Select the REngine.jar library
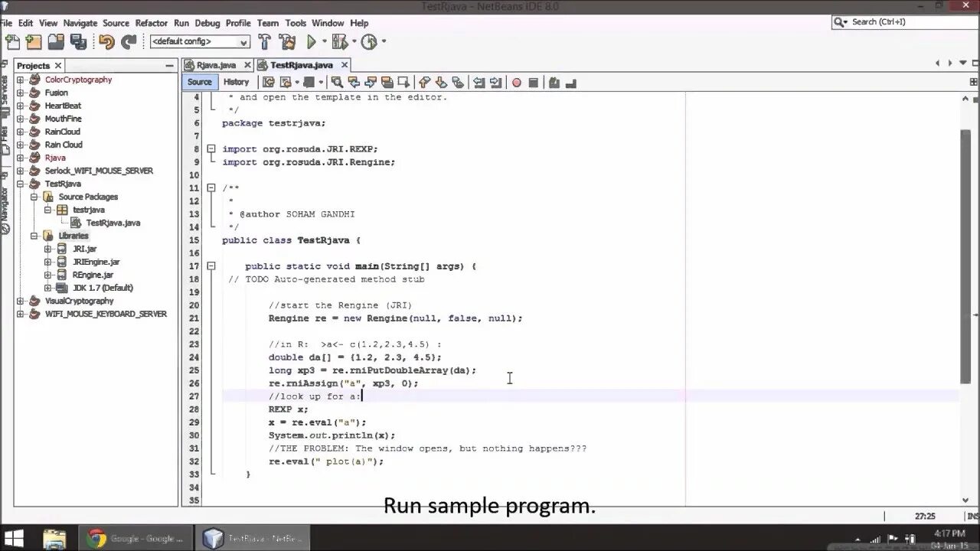This screenshot has height=551, width=980. pos(93,275)
